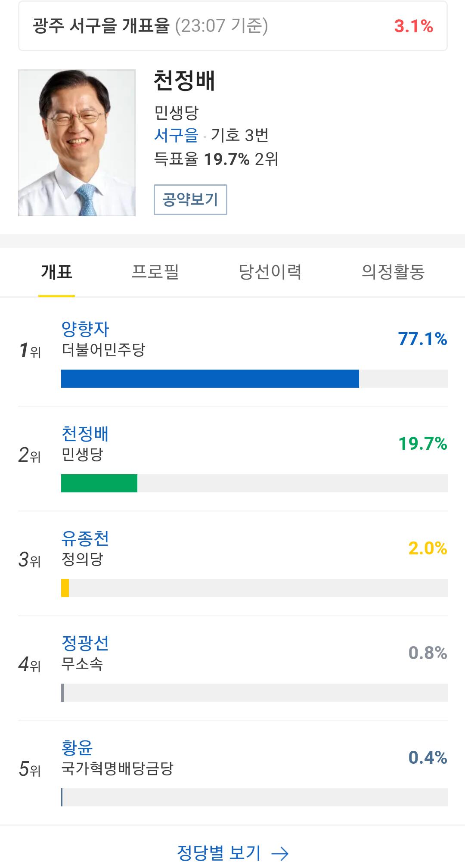Image resolution: width=465 pixels, height=868 pixels.
Task: Open the 서구을 district link
Action: click(176, 136)
